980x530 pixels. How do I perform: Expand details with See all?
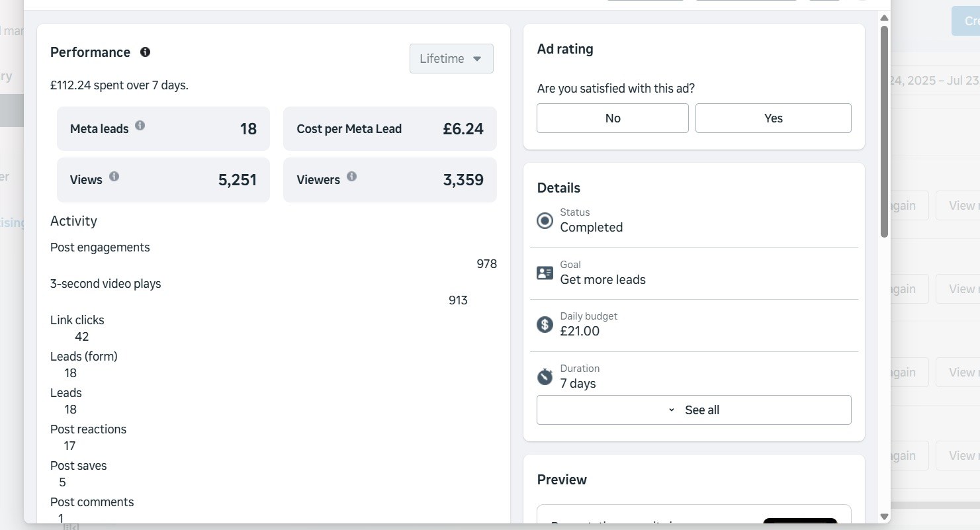tap(693, 410)
